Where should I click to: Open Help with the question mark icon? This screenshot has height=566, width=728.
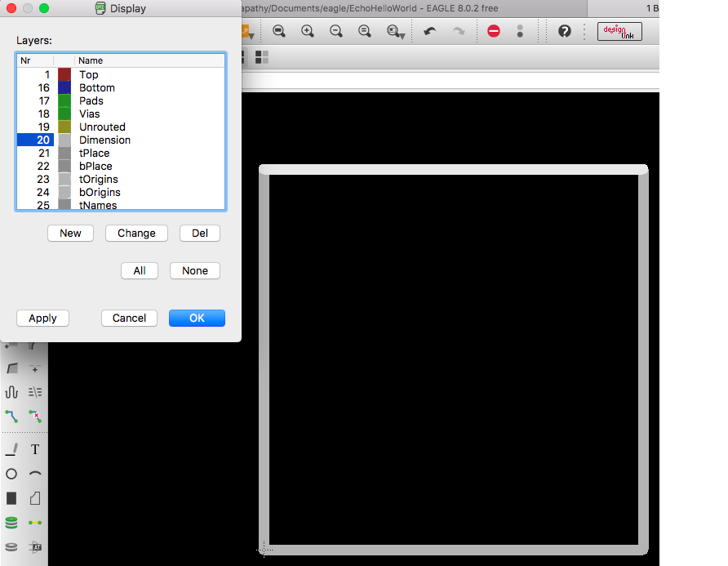pos(565,31)
